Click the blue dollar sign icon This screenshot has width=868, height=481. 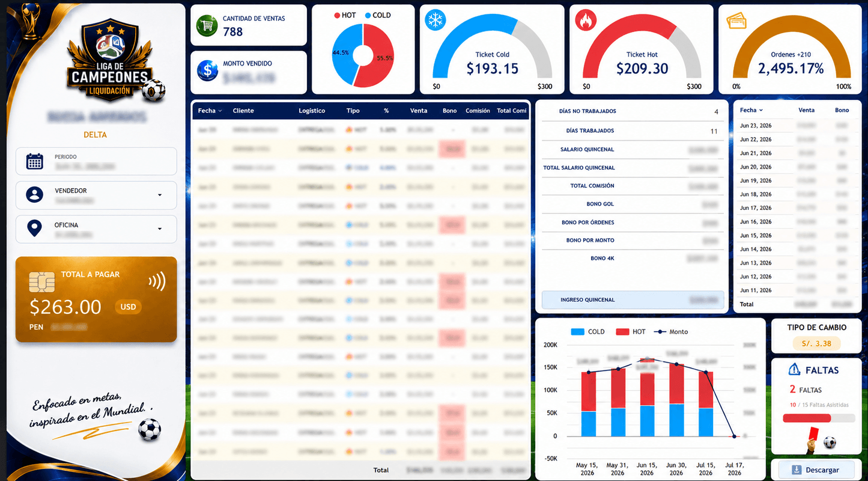[x=208, y=70]
